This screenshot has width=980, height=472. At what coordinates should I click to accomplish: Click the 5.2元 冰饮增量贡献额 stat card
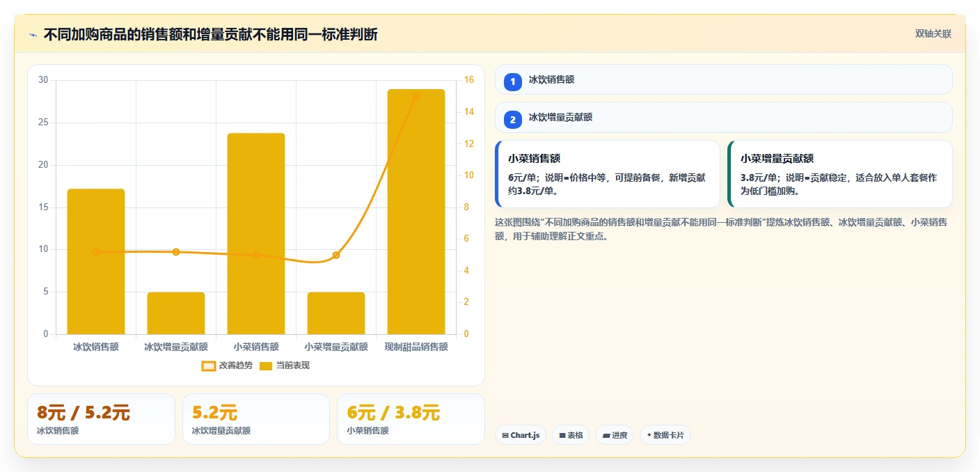point(256,419)
